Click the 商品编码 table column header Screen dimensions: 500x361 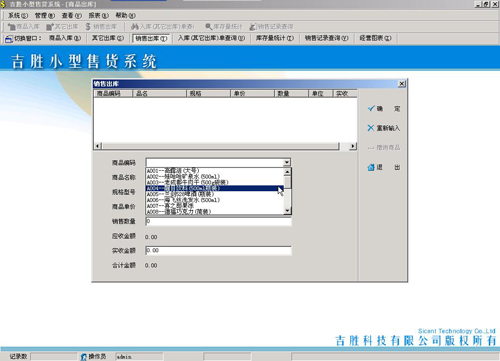pos(113,93)
